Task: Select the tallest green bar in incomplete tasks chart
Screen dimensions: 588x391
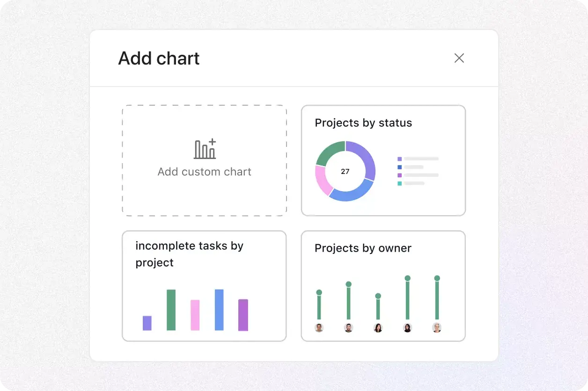Action: coord(171,311)
